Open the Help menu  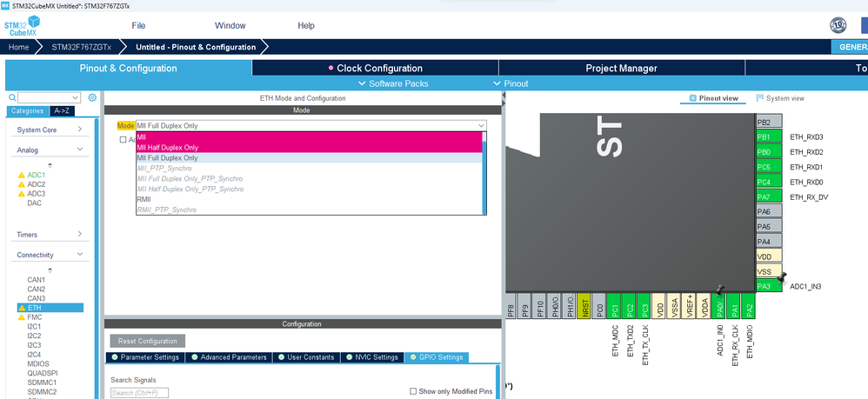pyautogui.click(x=306, y=25)
